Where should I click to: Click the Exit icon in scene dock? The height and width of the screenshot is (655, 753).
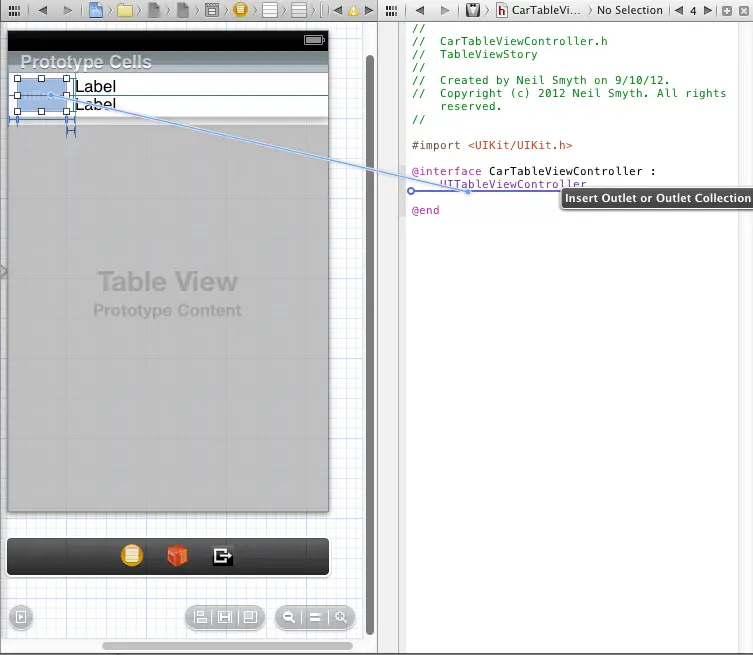(222, 556)
